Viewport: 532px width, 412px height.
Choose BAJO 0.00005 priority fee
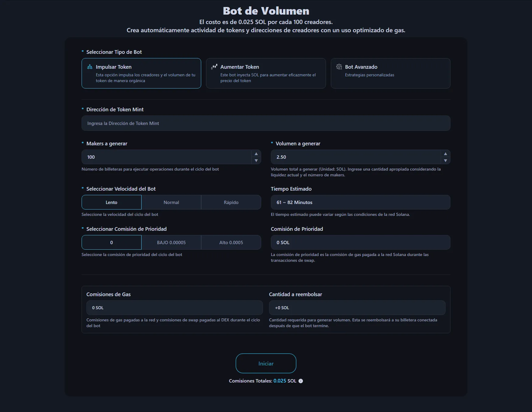tap(171, 243)
